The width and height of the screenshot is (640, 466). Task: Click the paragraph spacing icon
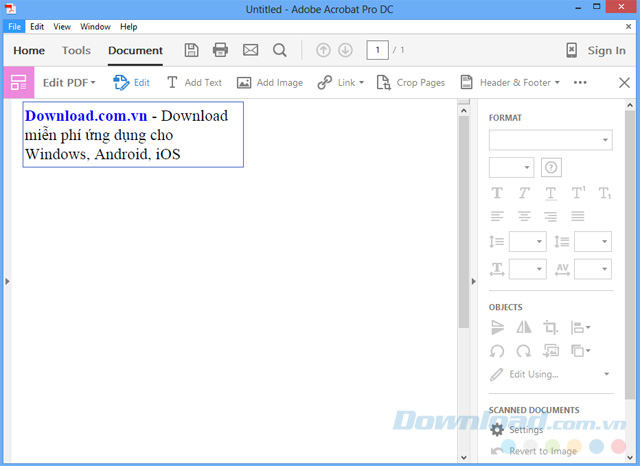[x=562, y=242]
